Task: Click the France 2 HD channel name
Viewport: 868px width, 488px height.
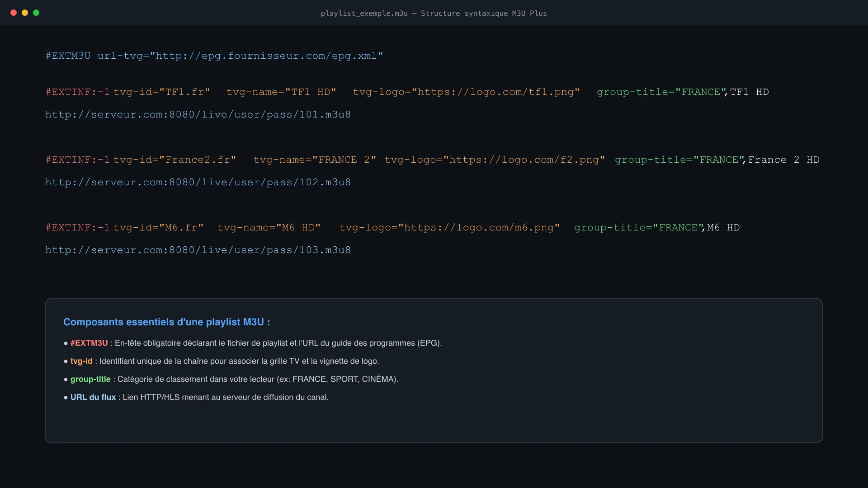Action: coord(784,160)
